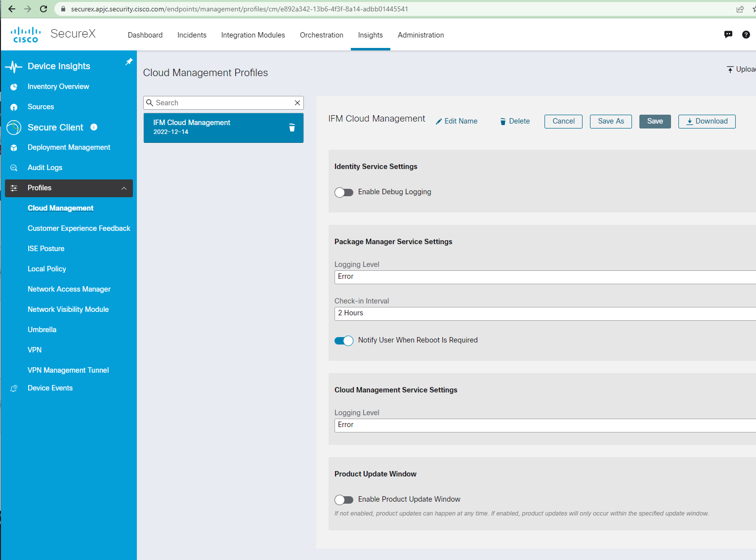Click the pin icon for Device Insights panel
The image size is (756, 560).
point(128,62)
